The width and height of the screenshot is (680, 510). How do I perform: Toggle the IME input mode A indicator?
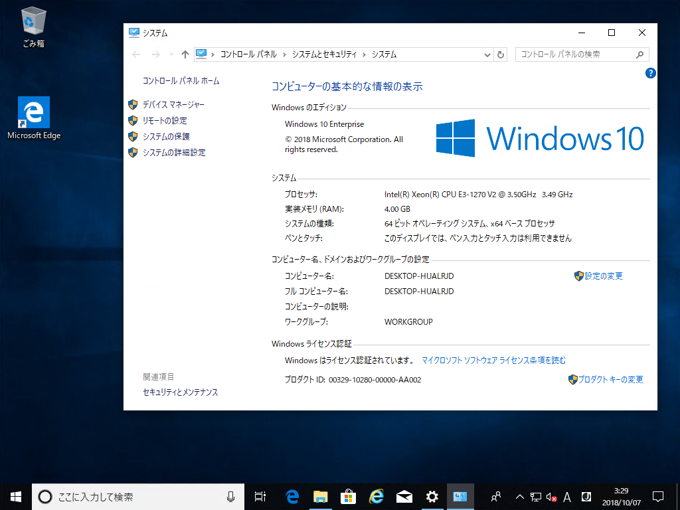tap(567, 497)
